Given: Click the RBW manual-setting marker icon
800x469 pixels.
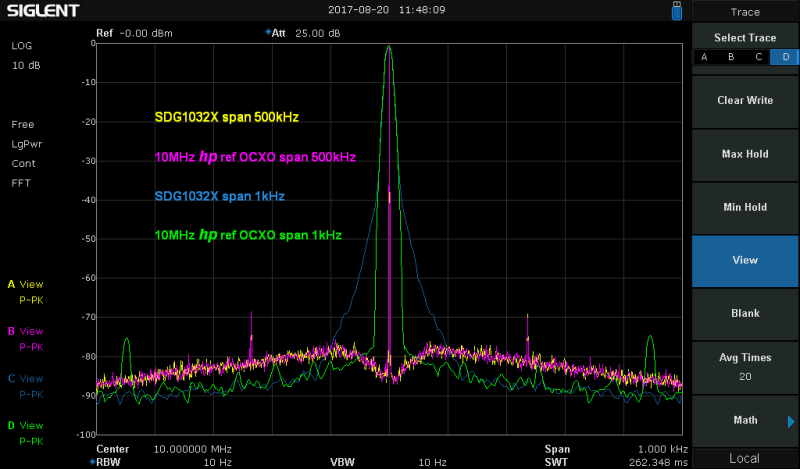Looking at the screenshot, I should point(92,462).
